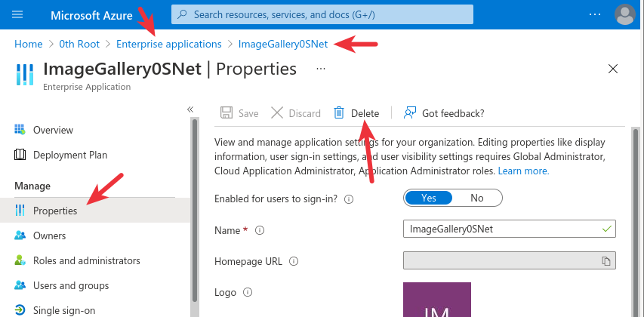Click the copy icon in Homepage URL field

point(605,261)
